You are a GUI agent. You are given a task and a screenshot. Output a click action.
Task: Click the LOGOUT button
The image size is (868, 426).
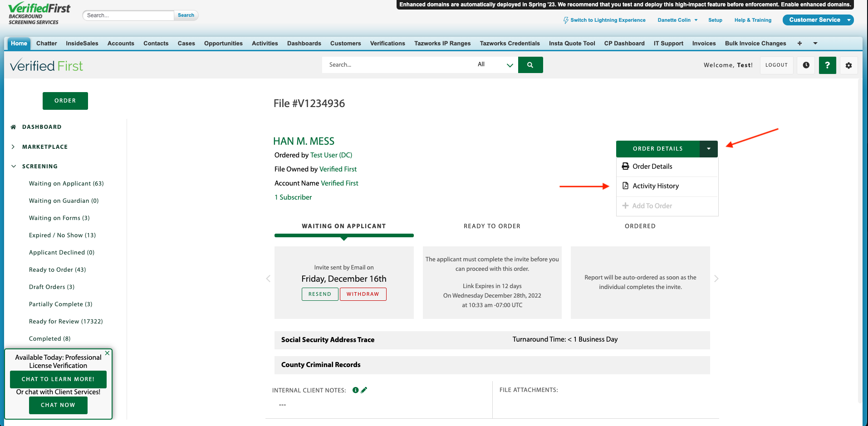click(x=776, y=65)
